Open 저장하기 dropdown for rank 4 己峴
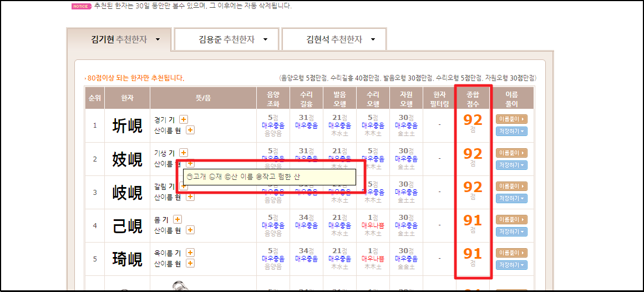Image resolution: width=644 pixels, height=292 pixels. (x=511, y=231)
